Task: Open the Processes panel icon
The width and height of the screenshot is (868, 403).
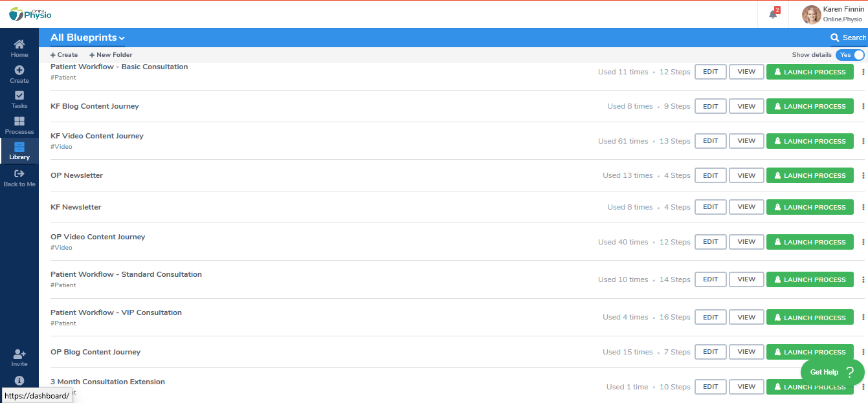Action: 19,122
